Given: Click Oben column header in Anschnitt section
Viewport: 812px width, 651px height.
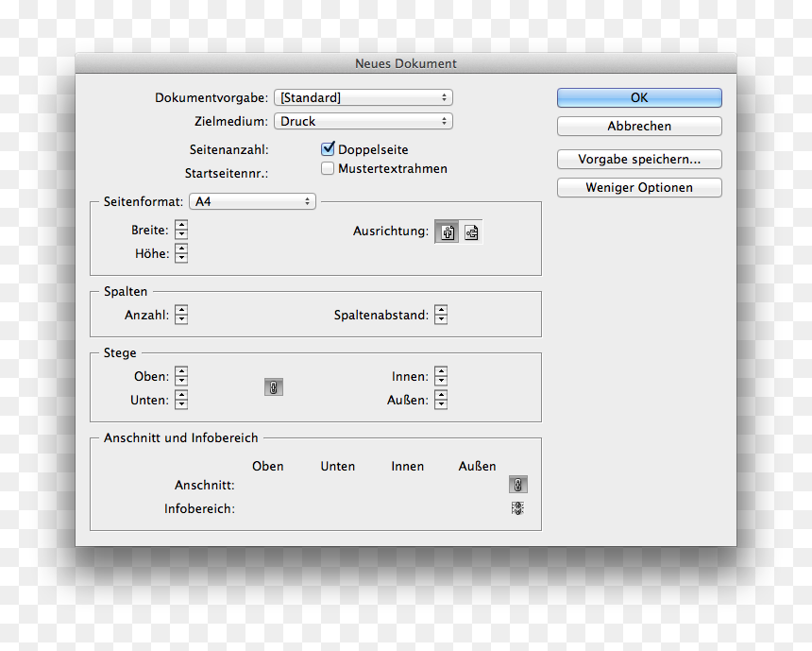Looking at the screenshot, I should click(268, 467).
